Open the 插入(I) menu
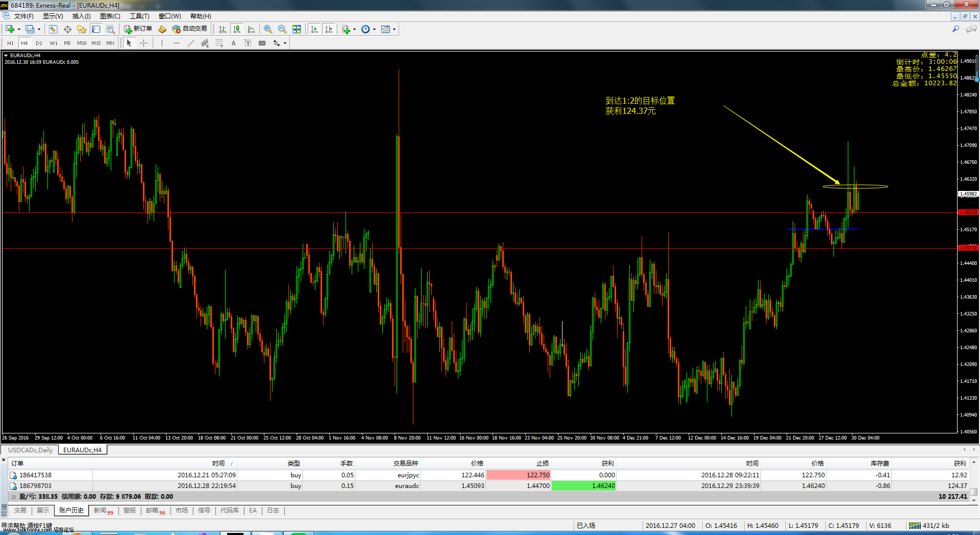The image size is (980, 535). [81, 16]
